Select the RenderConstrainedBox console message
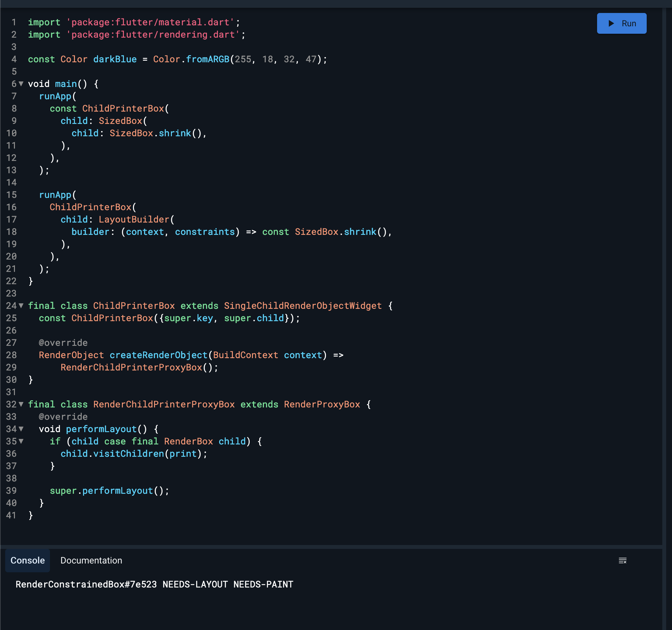 point(154,584)
